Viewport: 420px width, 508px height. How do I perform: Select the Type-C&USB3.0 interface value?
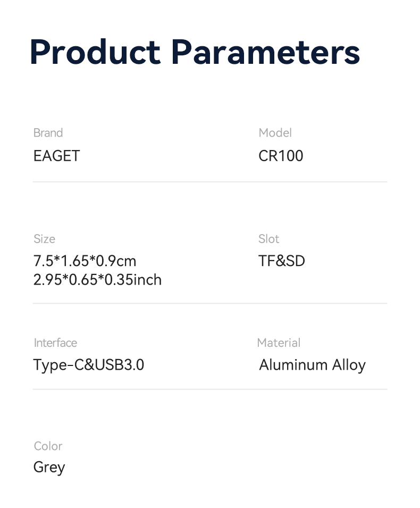tap(89, 365)
